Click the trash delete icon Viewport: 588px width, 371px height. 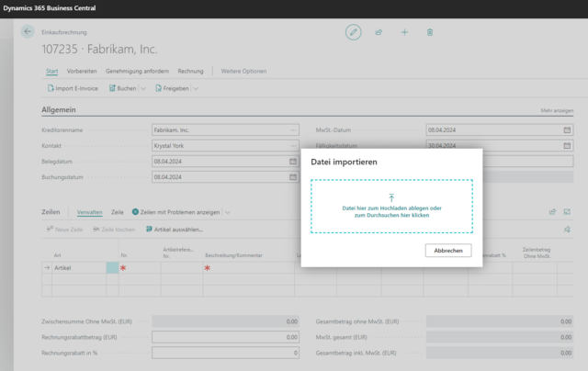(430, 32)
